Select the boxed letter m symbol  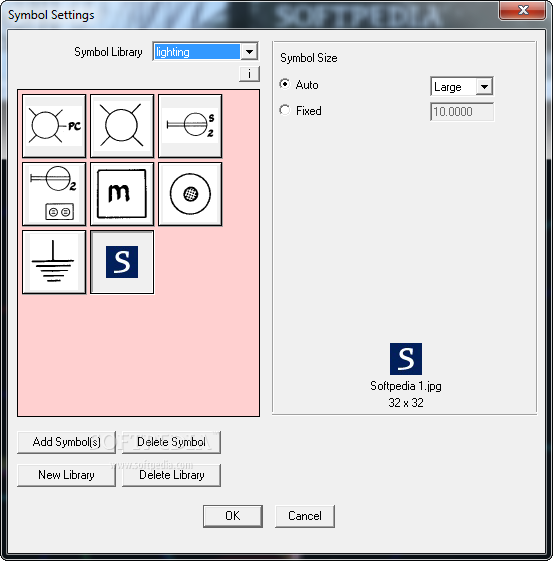coord(122,194)
